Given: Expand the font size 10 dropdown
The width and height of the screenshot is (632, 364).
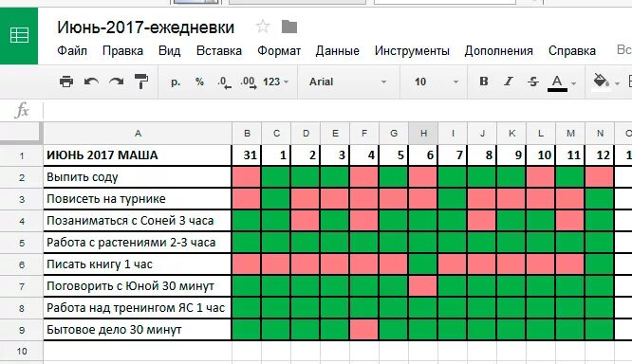Looking at the screenshot, I should tap(437, 82).
